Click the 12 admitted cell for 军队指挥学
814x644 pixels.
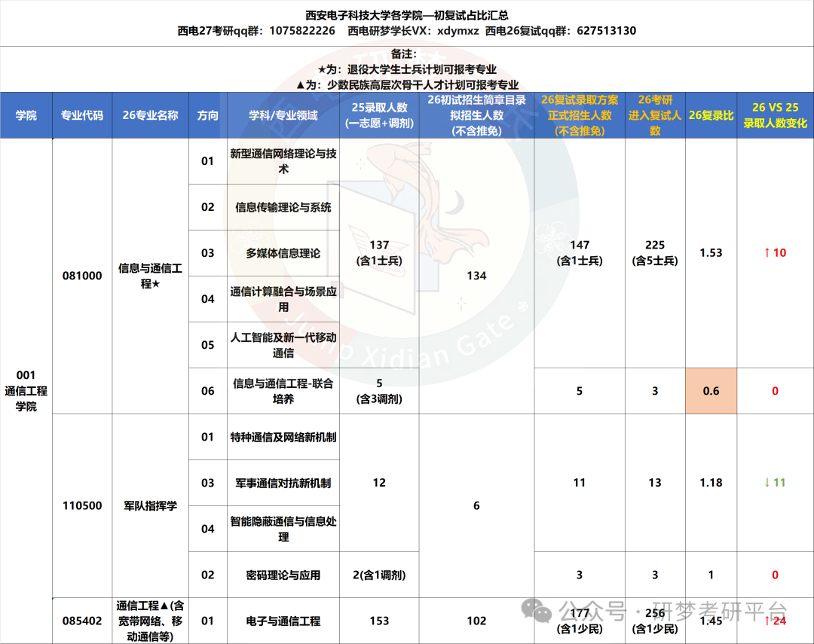[x=379, y=483]
